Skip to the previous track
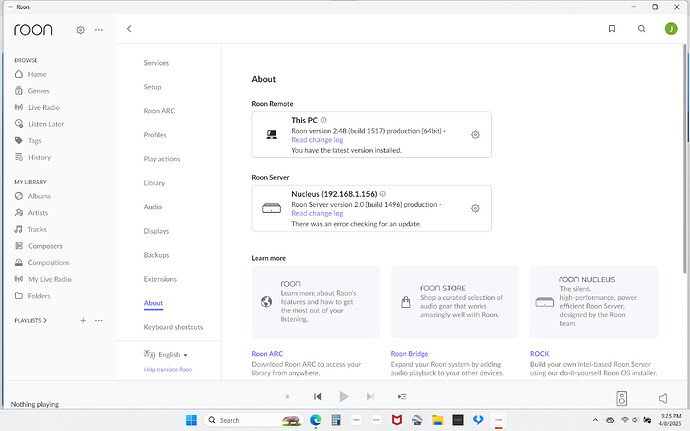 318,397
